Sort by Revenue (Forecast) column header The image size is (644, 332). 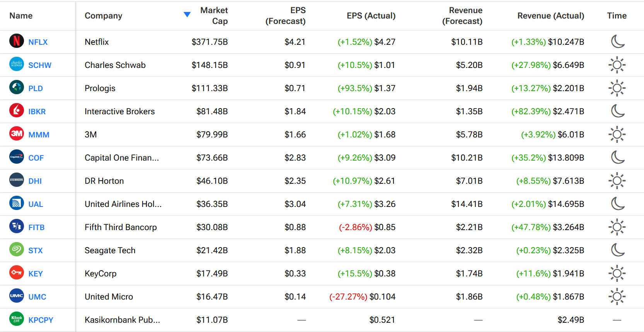(462, 16)
